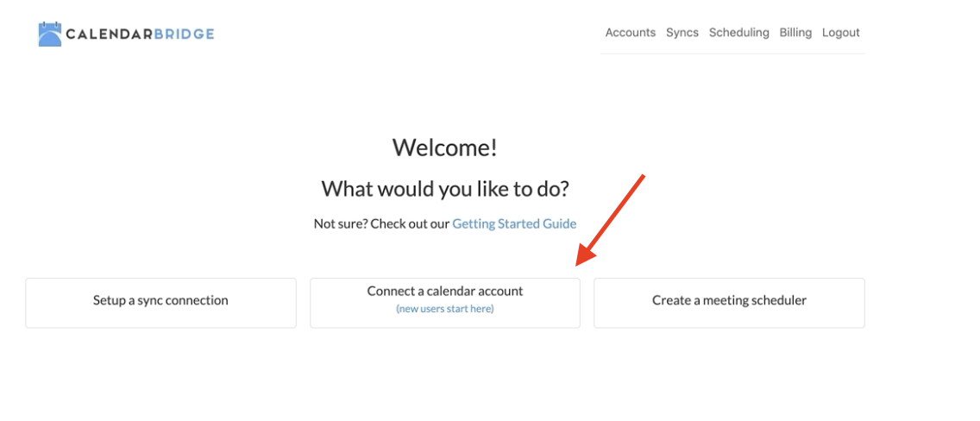Viewport: 980px width, 421px height.
Task: Open the Getting Started Guide link
Action: (514, 223)
